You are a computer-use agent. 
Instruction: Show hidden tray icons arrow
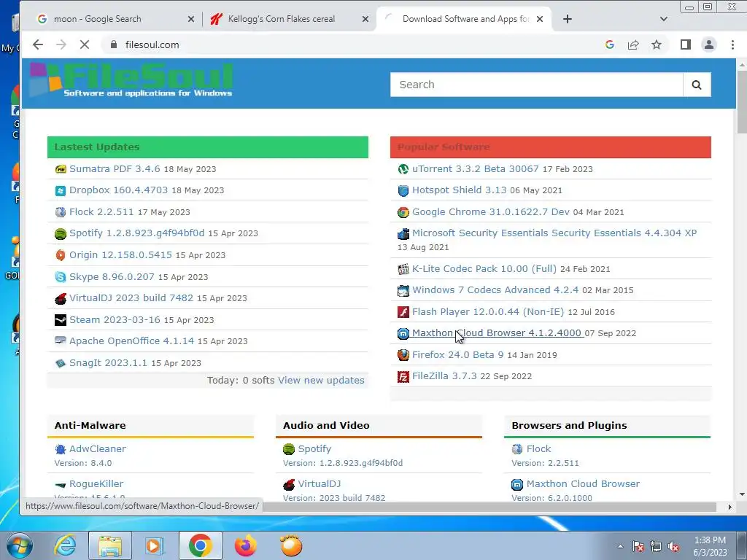point(620,546)
